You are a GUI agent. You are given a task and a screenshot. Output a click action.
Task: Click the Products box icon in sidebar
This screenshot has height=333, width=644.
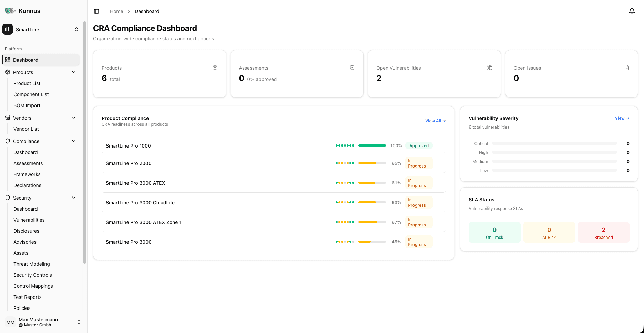8,72
